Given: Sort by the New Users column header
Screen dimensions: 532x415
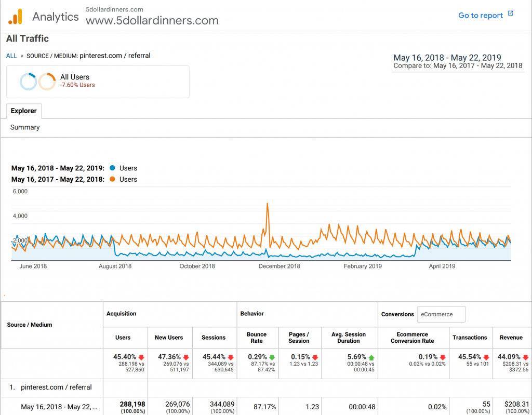Looking at the screenshot, I should click(x=169, y=338).
